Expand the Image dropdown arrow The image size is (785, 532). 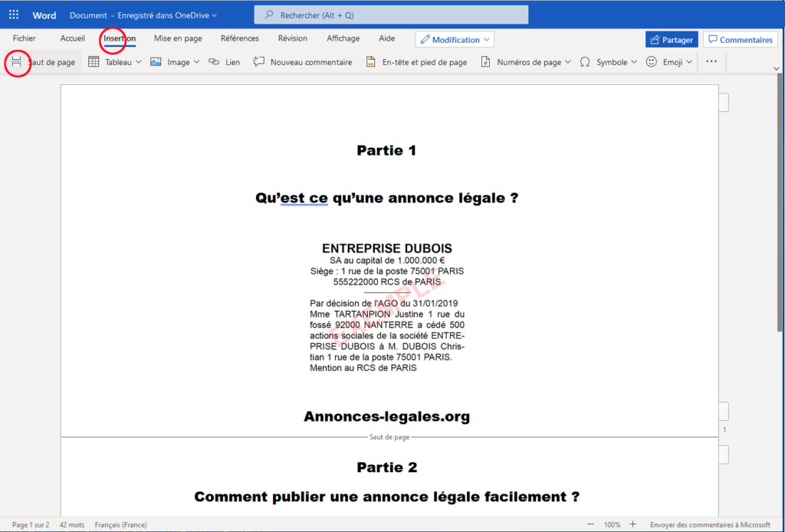196,62
